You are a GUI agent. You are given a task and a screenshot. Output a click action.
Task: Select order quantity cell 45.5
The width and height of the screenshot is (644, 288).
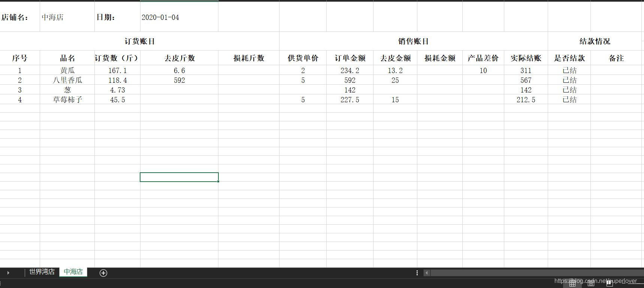(117, 100)
